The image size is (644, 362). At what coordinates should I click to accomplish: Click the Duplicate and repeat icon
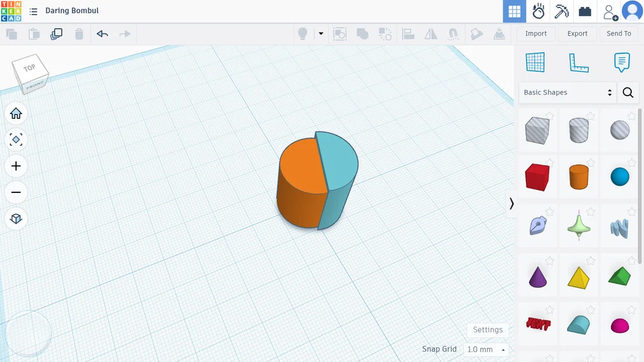tap(56, 34)
